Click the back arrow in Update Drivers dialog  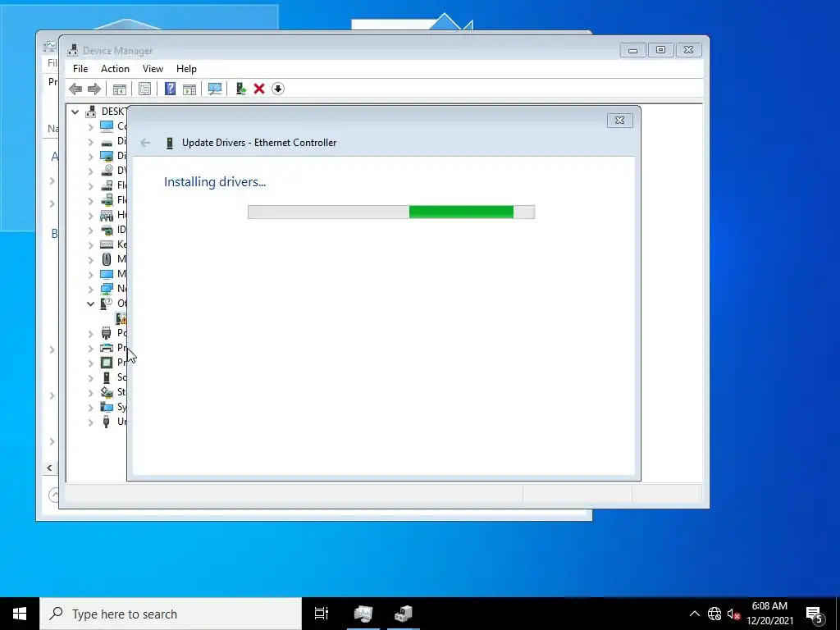(145, 143)
